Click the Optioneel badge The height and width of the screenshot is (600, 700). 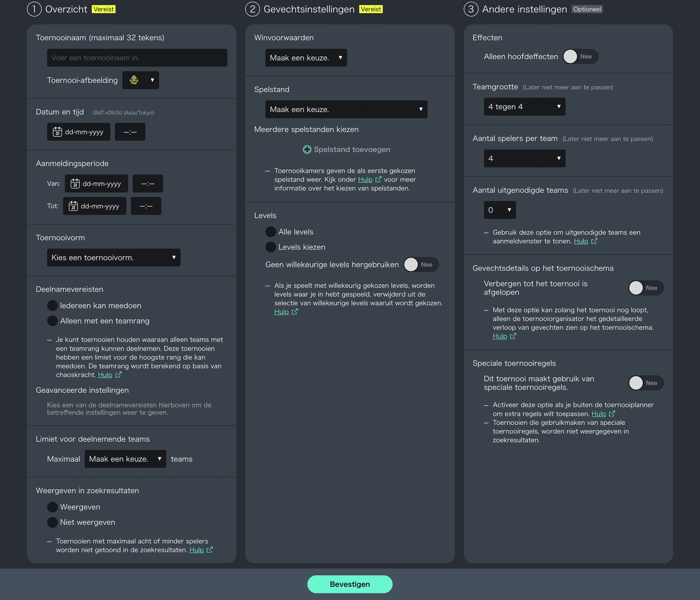[x=587, y=9]
